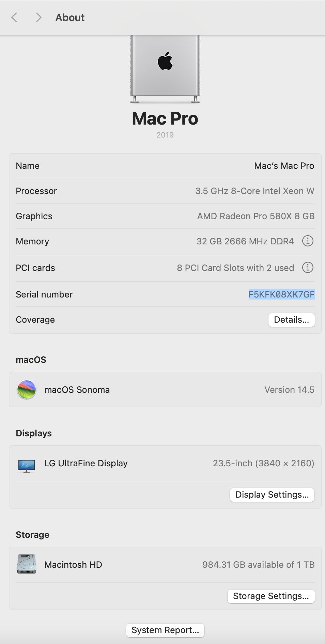Open Memory details via the info icon
Image resolution: width=325 pixels, height=644 pixels.
(308, 241)
